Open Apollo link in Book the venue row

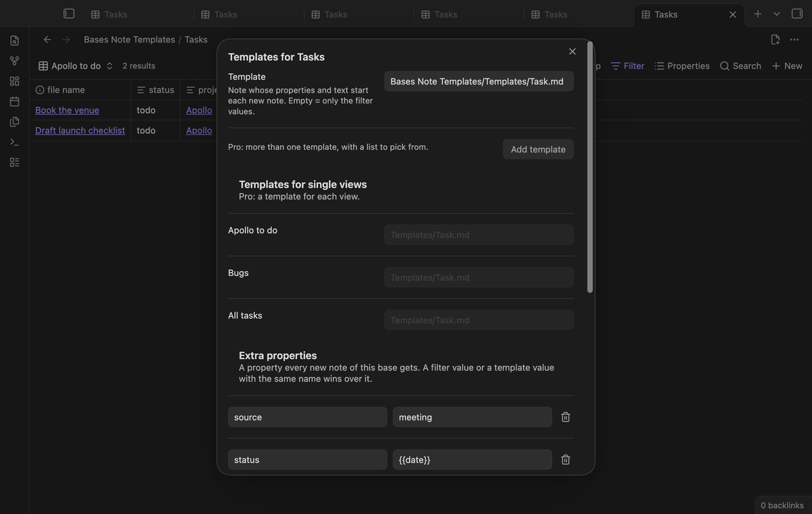click(199, 110)
